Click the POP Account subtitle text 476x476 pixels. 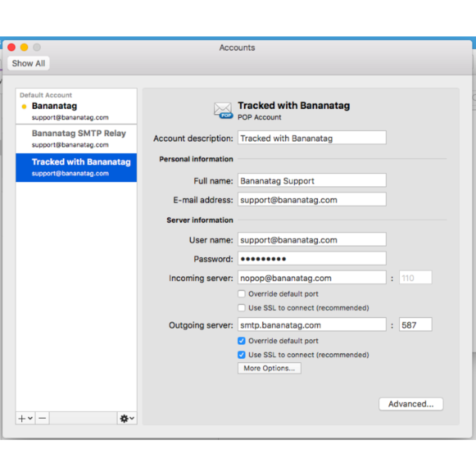pyautogui.click(x=260, y=117)
